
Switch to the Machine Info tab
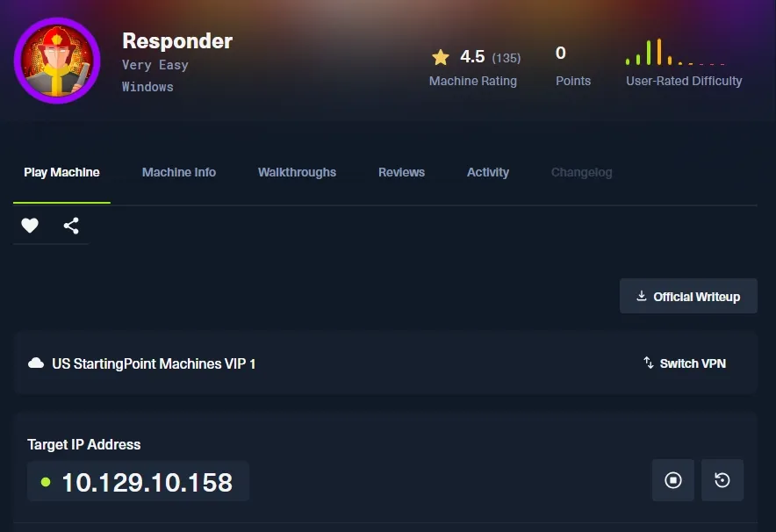point(179,172)
